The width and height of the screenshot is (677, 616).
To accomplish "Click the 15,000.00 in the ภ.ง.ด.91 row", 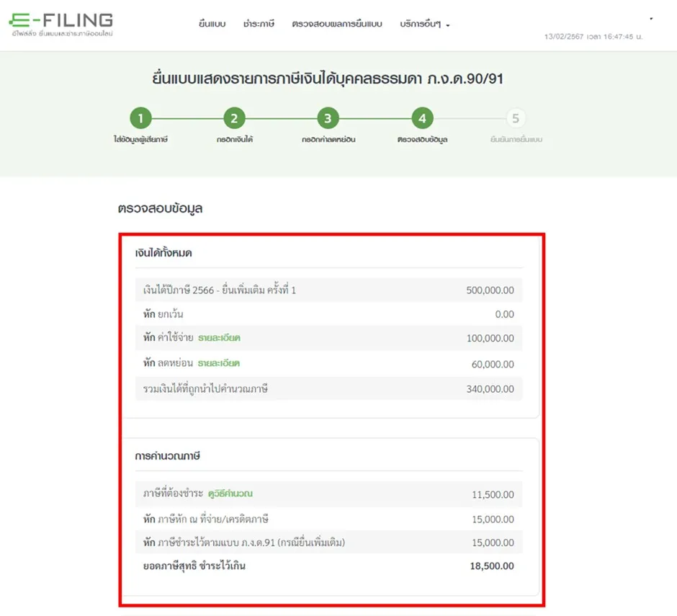I will pos(493,543).
